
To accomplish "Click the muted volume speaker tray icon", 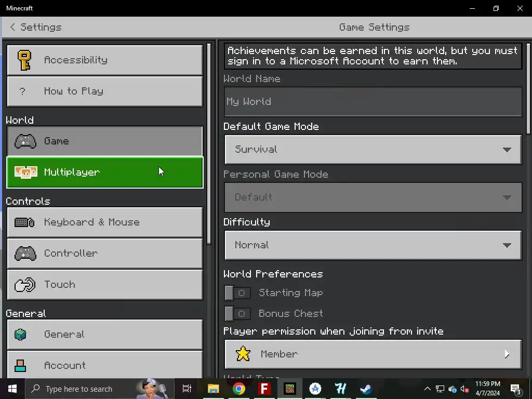I will pos(465,389).
